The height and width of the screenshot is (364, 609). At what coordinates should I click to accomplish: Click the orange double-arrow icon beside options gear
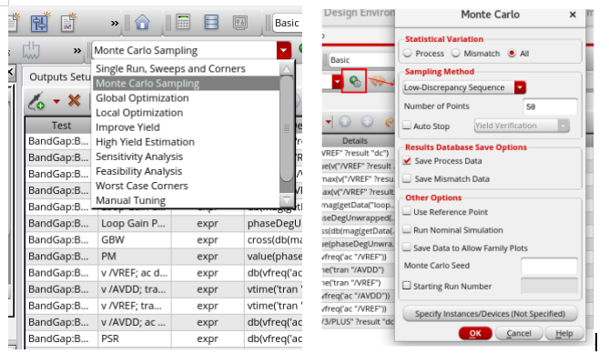(x=377, y=81)
